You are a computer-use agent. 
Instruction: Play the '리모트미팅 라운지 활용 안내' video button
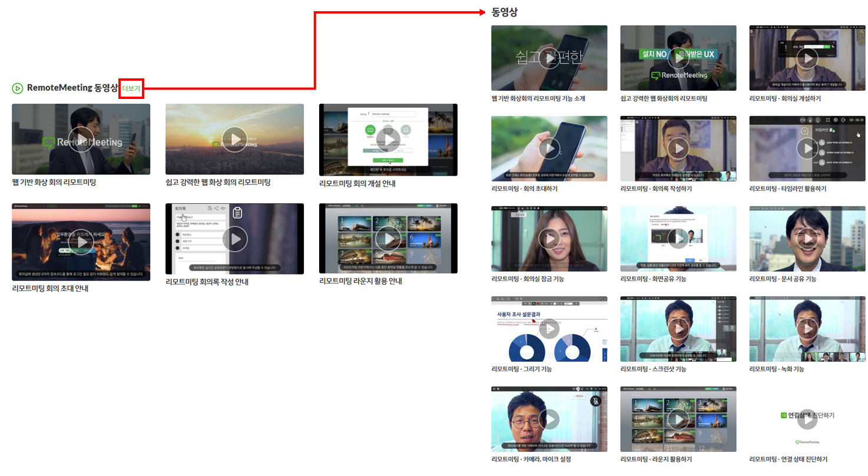[x=388, y=239]
